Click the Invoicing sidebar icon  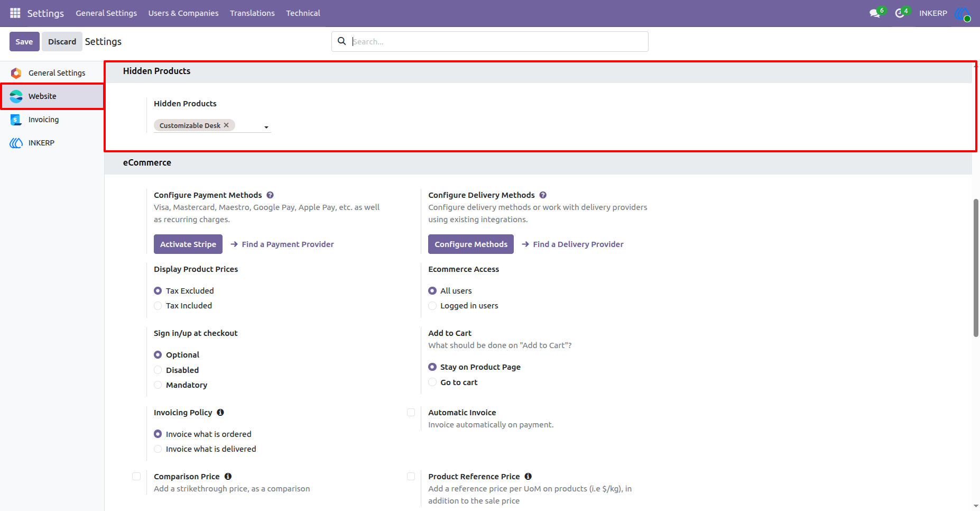click(16, 120)
